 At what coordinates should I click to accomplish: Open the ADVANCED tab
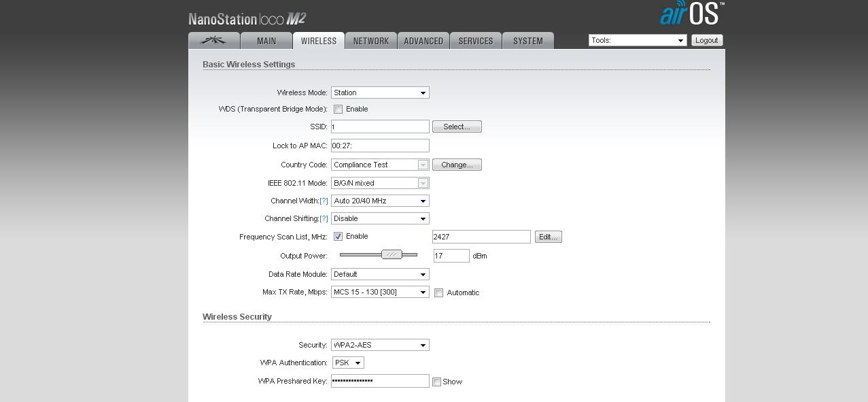click(x=423, y=41)
